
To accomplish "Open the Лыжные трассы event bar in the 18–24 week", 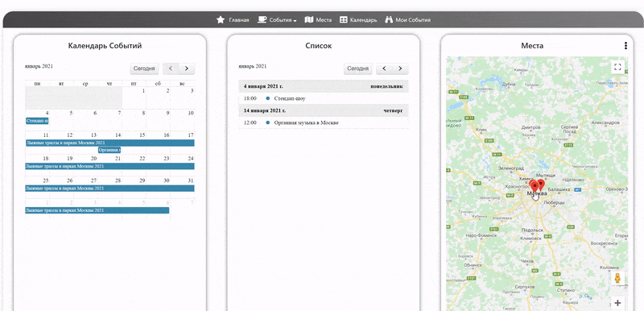I will (x=109, y=167).
